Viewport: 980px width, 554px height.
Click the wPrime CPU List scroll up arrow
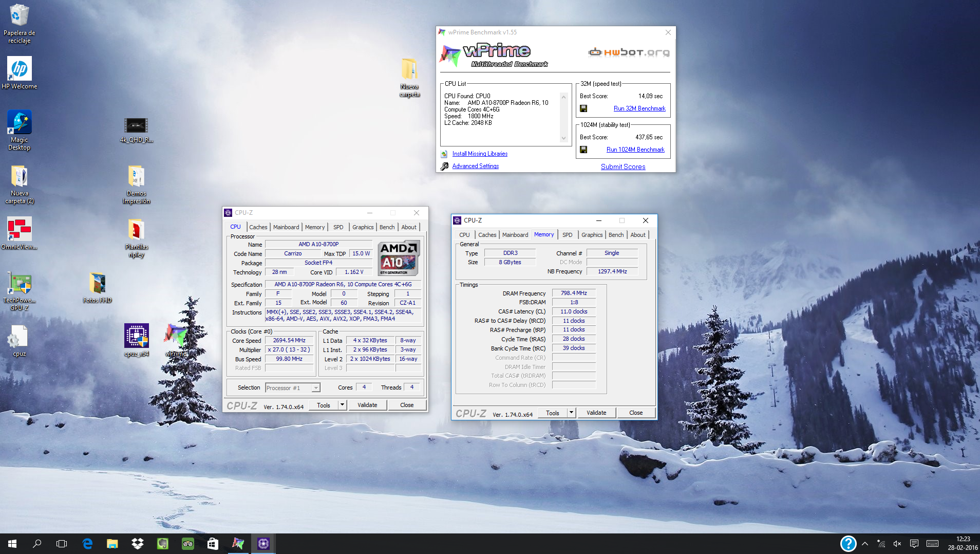[563, 97]
